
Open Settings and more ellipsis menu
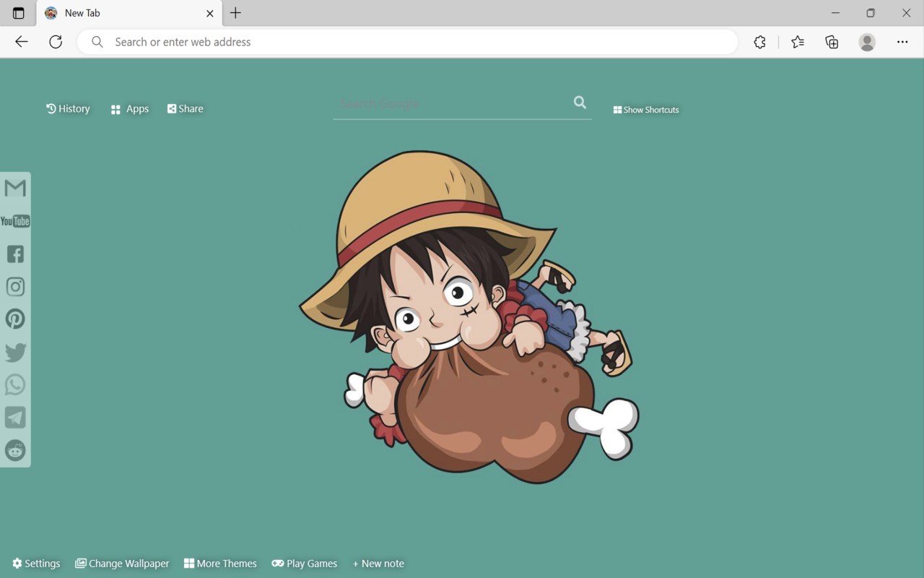pos(902,42)
